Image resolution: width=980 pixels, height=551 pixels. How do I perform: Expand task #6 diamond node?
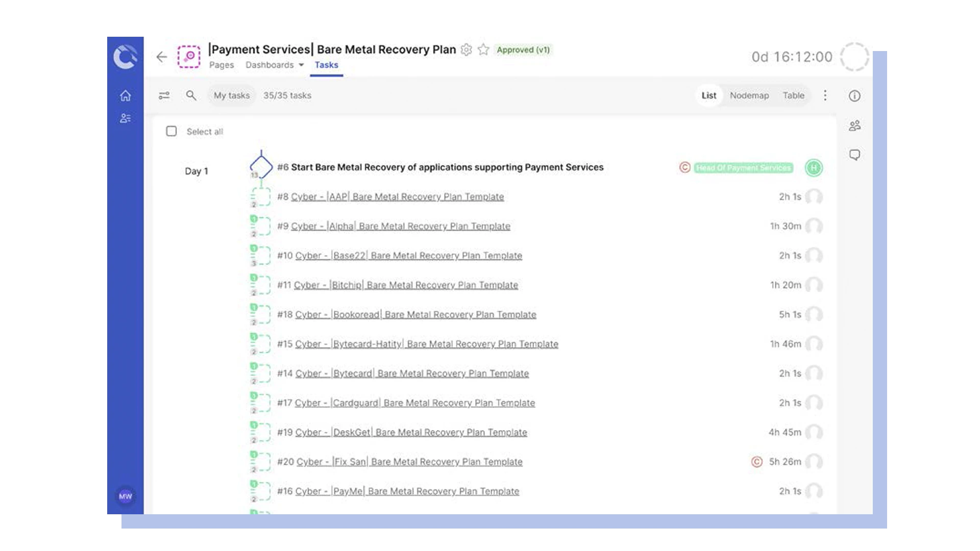261,166
